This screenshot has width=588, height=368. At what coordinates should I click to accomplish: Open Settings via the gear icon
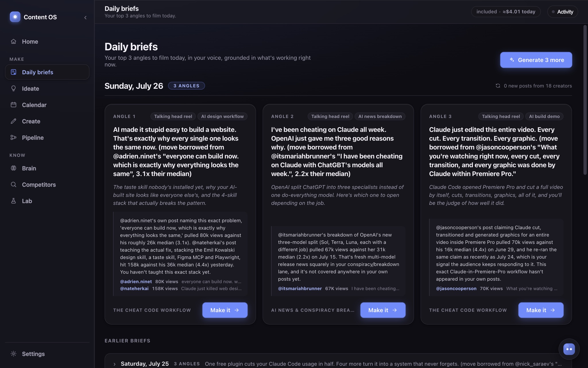[13, 354]
